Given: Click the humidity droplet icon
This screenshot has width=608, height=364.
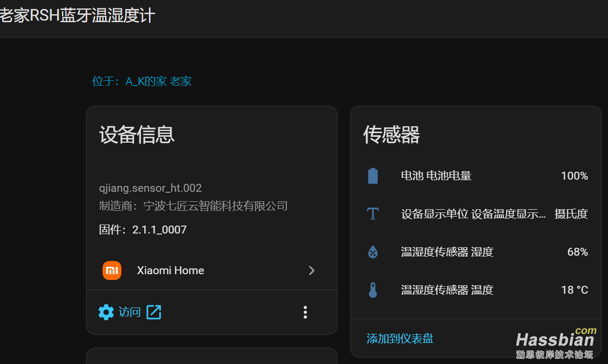Looking at the screenshot, I should pyautogui.click(x=373, y=251).
